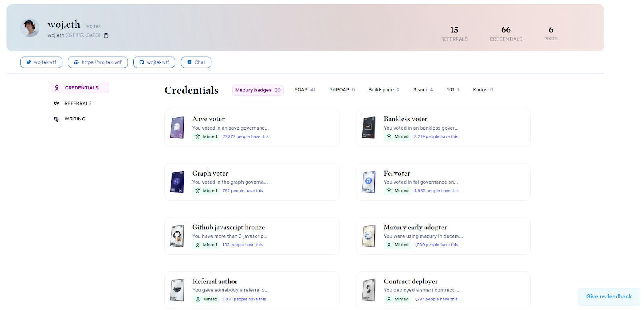
Task: Open Github javascript bronze credential title
Action: pos(229,227)
